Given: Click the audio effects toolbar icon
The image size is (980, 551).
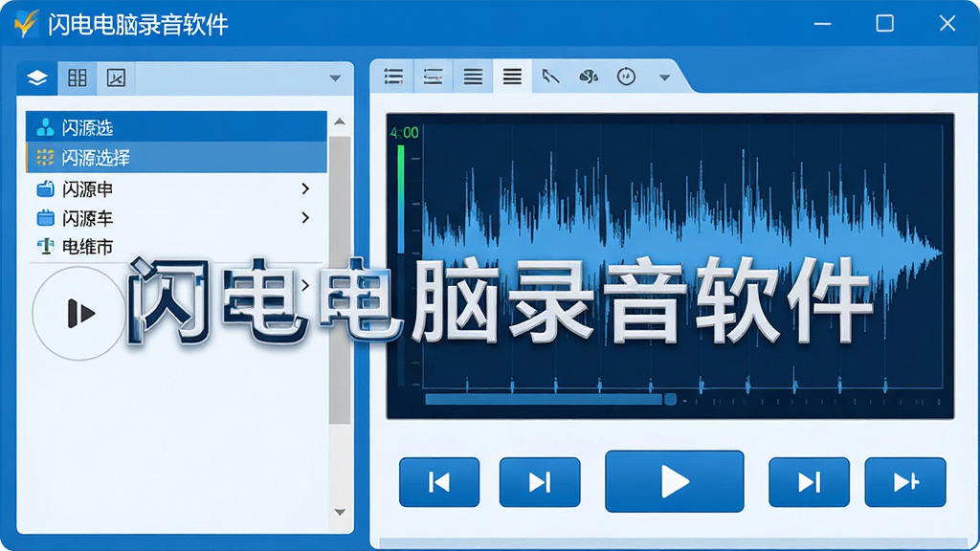Looking at the screenshot, I should [x=589, y=77].
